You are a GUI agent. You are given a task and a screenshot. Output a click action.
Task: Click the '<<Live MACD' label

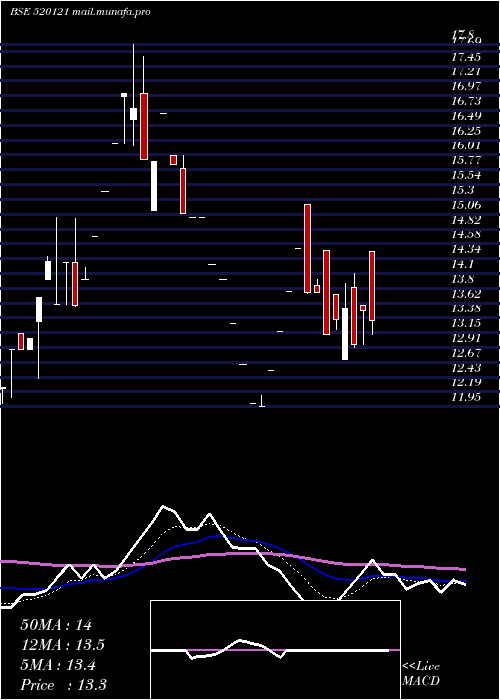tap(421, 674)
